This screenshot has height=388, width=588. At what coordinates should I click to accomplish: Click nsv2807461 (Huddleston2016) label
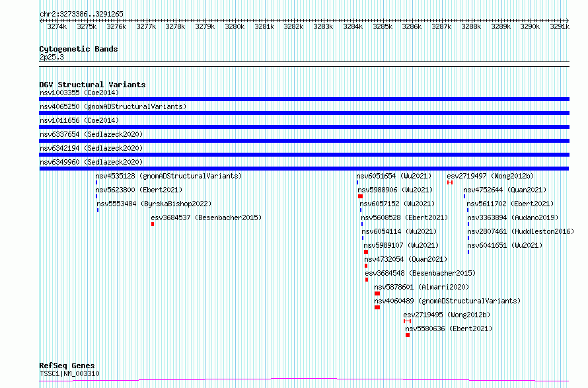click(x=521, y=231)
